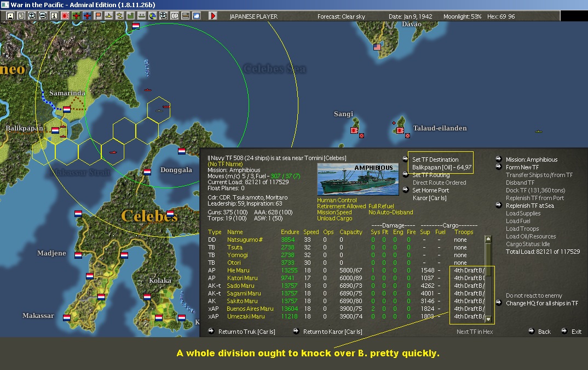Click scroll-up arrow of ship list
Screen dimensions: 588x370
pyautogui.click(x=488, y=239)
